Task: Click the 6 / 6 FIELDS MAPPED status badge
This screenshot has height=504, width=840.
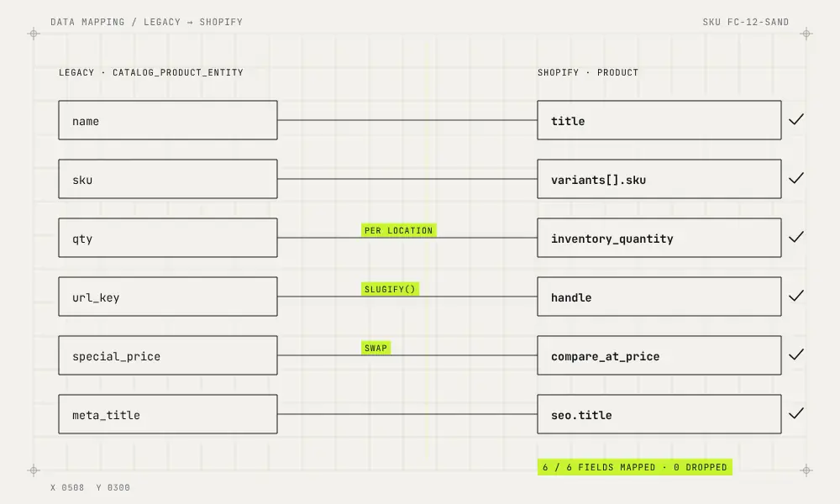Action: [635, 467]
